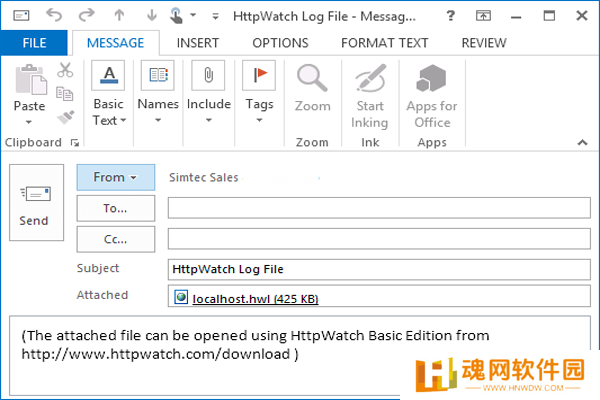Image resolution: width=600 pixels, height=400 pixels.
Task: Open the FORMAT TEXT tab
Action: pyautogui.click(x=385, y=43)
